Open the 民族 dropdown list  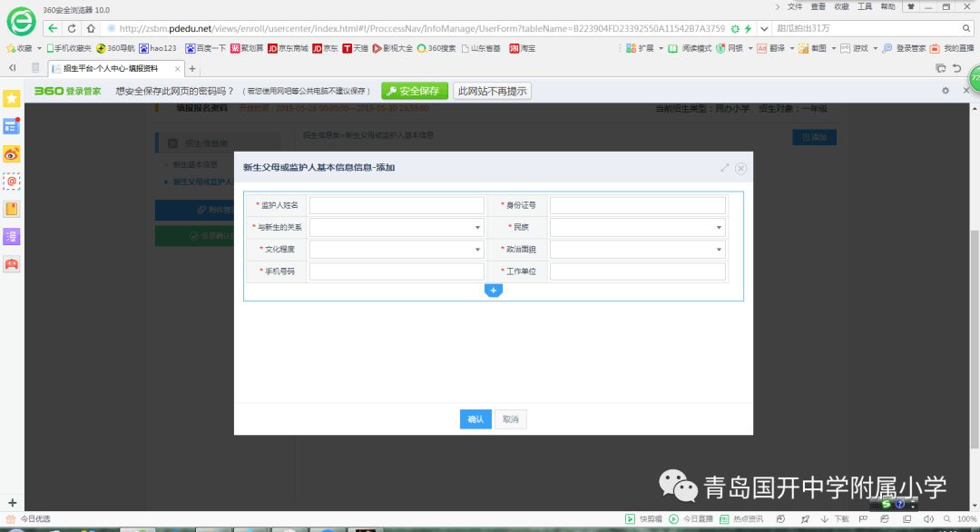637,228
